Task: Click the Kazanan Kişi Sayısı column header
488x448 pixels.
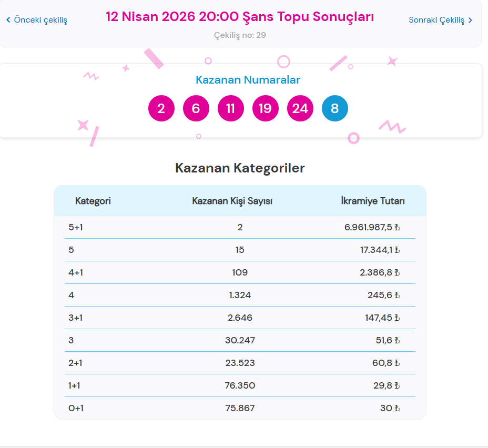Action: click(232, 201)
